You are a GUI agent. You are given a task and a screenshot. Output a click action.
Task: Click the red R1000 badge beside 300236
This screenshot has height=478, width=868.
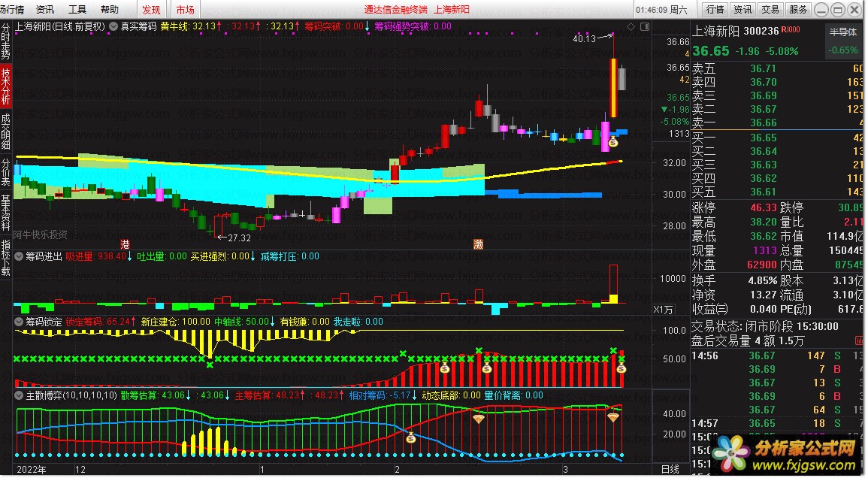point(791,30)
